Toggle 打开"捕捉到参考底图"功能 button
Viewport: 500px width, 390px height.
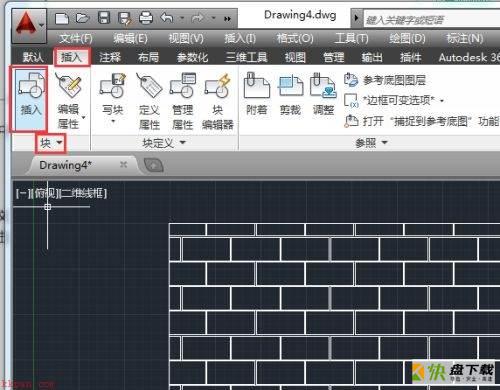tap(421, 121)
